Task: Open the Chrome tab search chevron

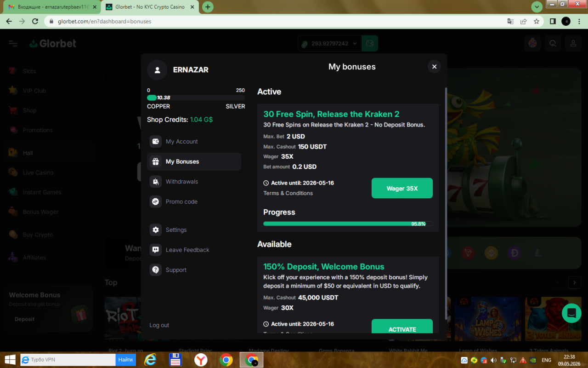Action: (537, 7)
